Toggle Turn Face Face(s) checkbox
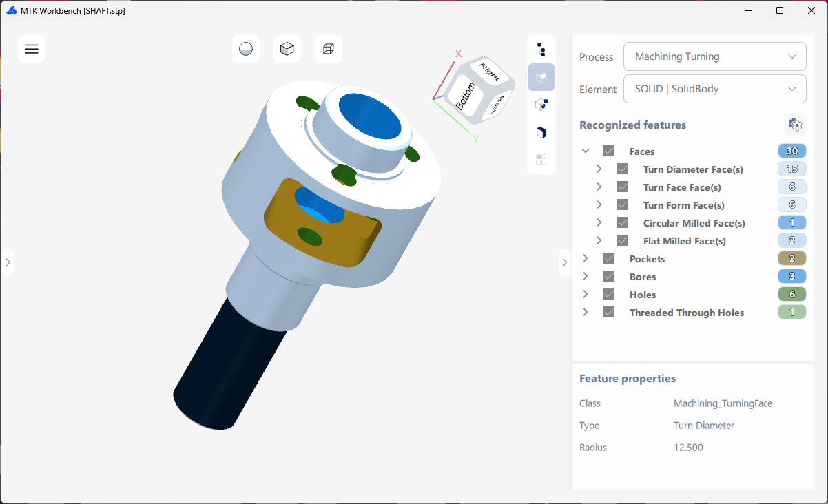Screen dimensions: 828x504 coord(623,187)
